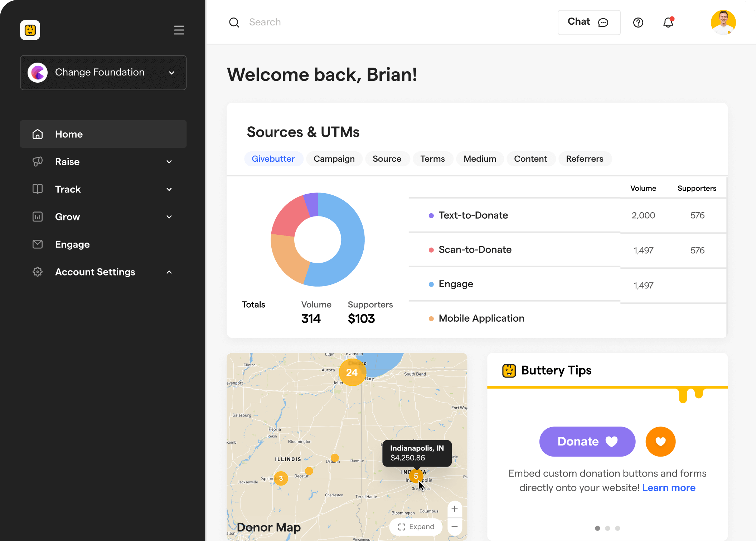Expand the Track menu chevron
Viewport: 756px width, 541px height.
(x=169, y=189)
